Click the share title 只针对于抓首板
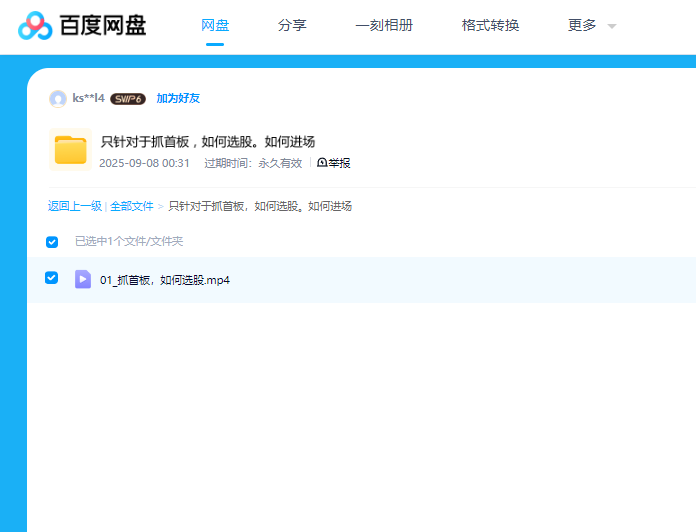This screenshot has width=696, height=532. 208,141
